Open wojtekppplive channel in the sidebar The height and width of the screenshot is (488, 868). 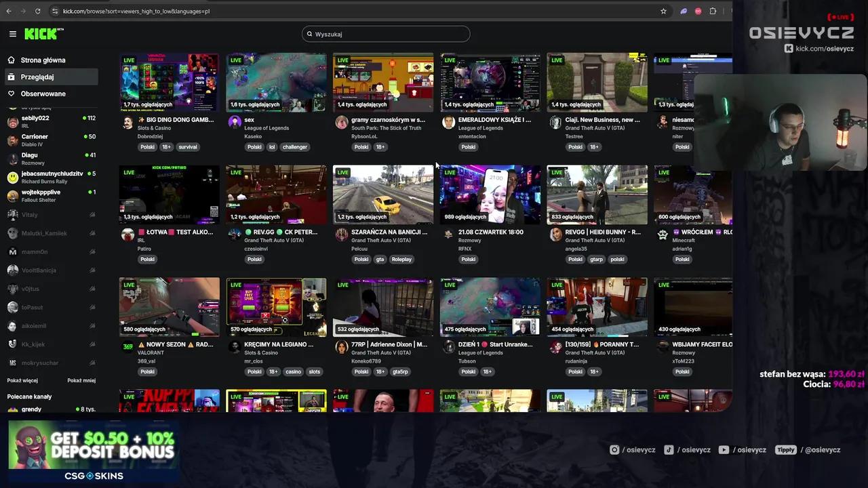click(x=51, y=195)
